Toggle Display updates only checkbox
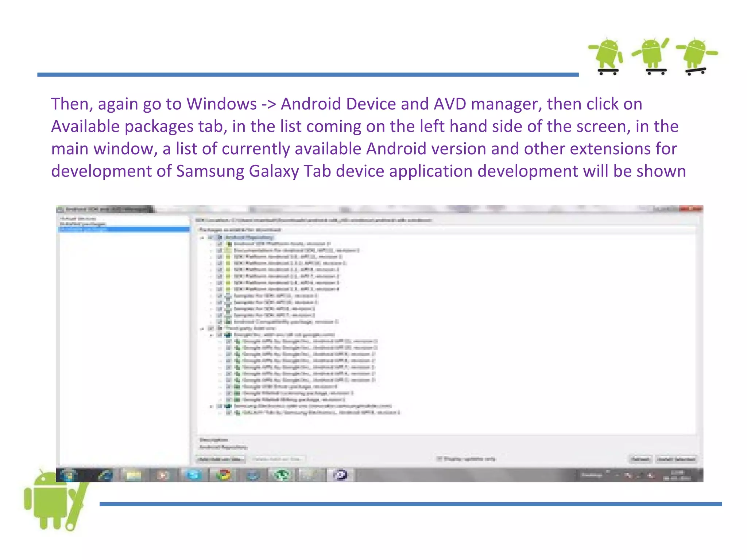This screenshot has width=747, height=560. tap(440, 459)
